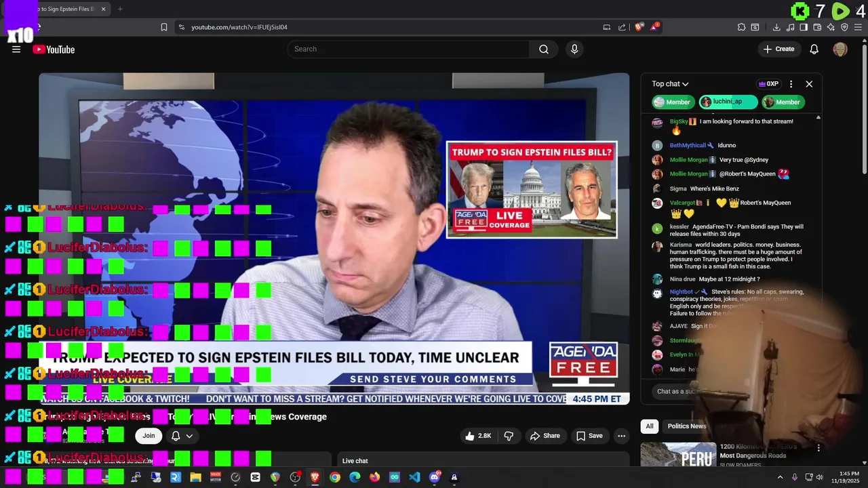
Task: Open the account avatar menu
Action: [840, 49]
